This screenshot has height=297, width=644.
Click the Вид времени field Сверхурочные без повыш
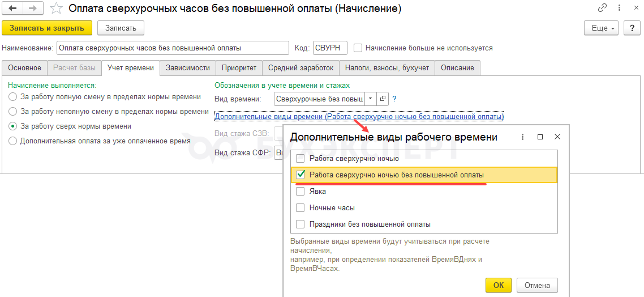click(320, 99)
